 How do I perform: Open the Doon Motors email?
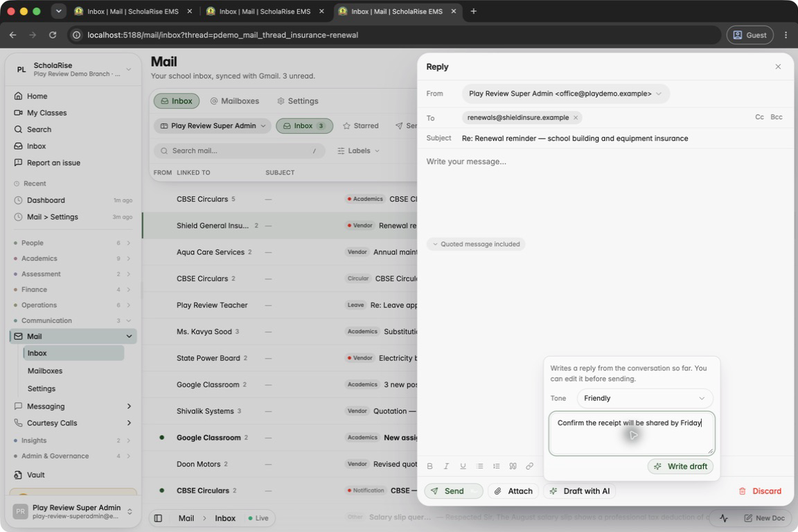tap(280, 464)
